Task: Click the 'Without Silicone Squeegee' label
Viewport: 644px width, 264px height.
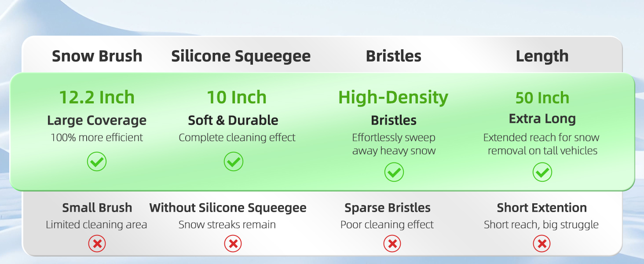Action: click(228, 208)
